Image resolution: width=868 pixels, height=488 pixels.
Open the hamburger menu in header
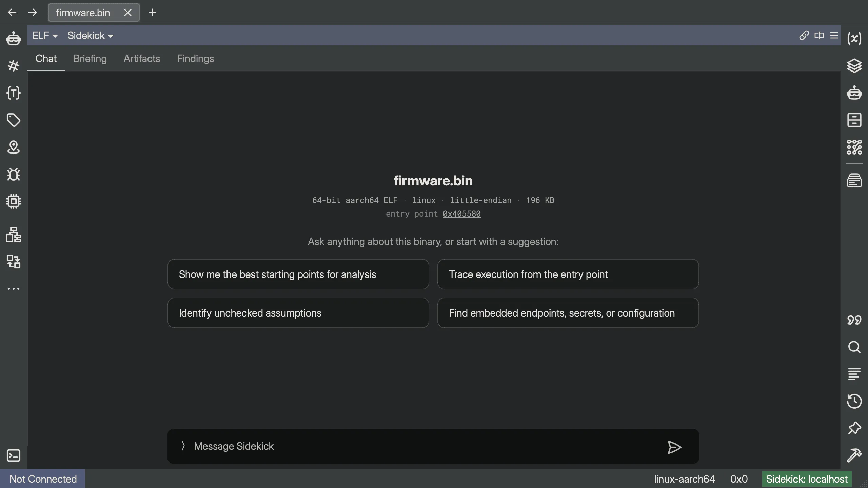[x=834, y=35]
